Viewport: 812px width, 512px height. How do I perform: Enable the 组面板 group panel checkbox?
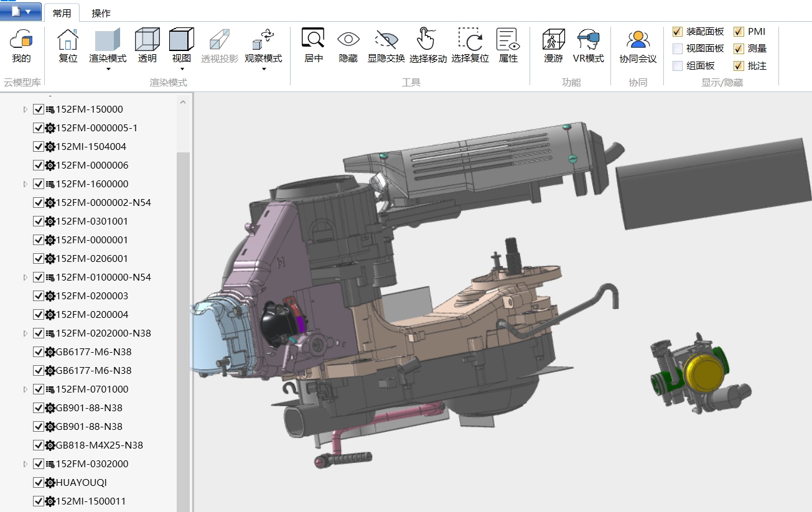pos(676,65)
